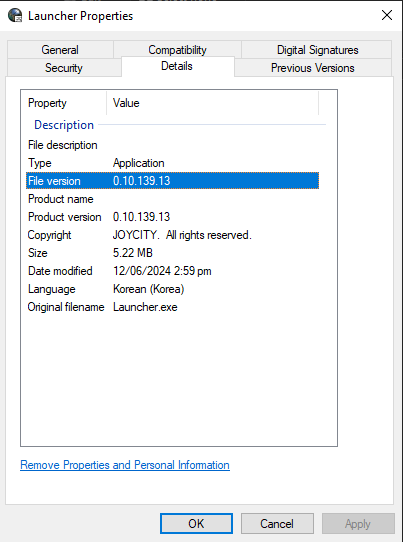Click the Launcher globe icon in title bar

pos(15,16)
